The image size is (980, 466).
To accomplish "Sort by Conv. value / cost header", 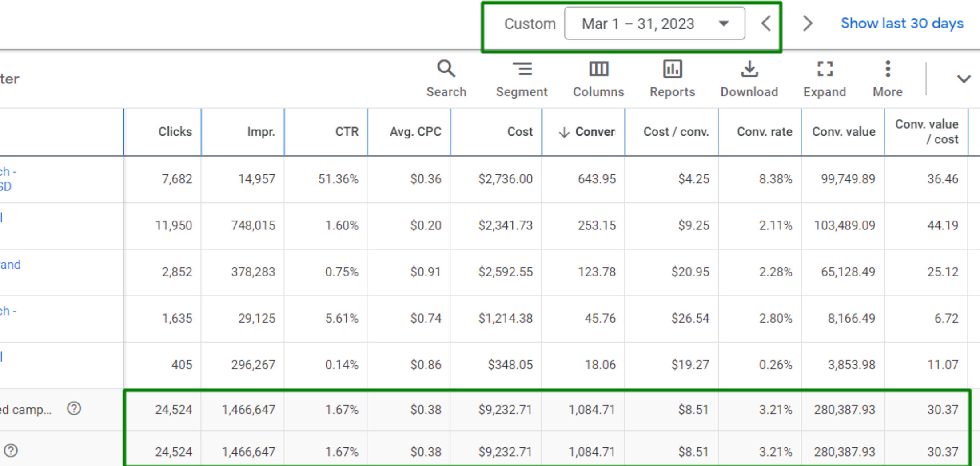I will tap(927, 132).
